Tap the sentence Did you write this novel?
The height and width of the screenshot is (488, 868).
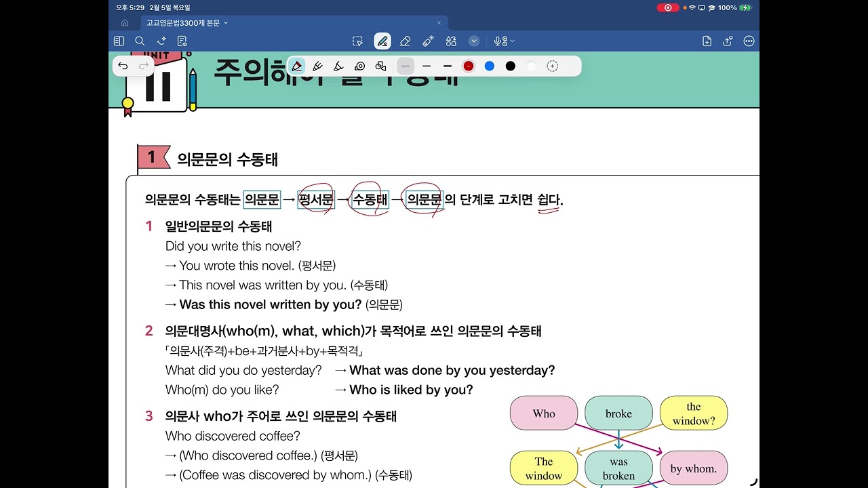(233, 246)
